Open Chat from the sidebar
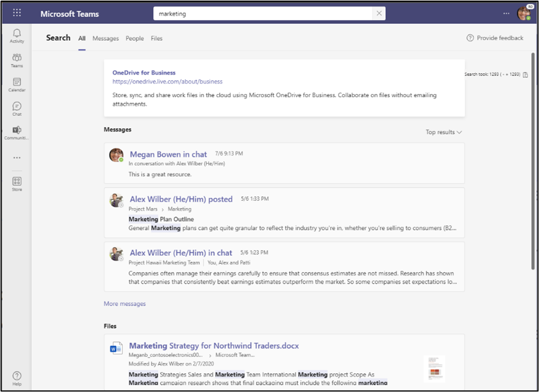Image resolution: width=539 pixels, height=392 pixels. 17,108
